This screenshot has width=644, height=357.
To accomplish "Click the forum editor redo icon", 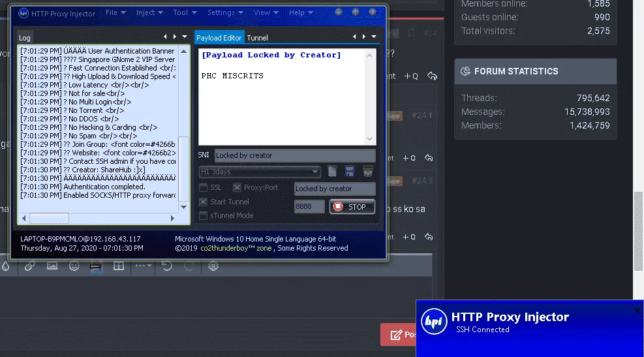I will pyautogui.click(x=189, y=266).
